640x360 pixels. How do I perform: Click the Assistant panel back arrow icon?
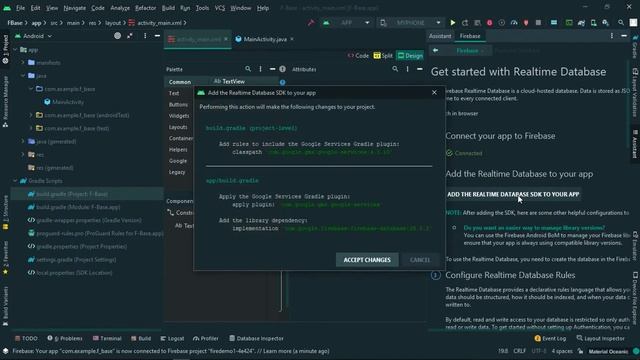(436, 51)
